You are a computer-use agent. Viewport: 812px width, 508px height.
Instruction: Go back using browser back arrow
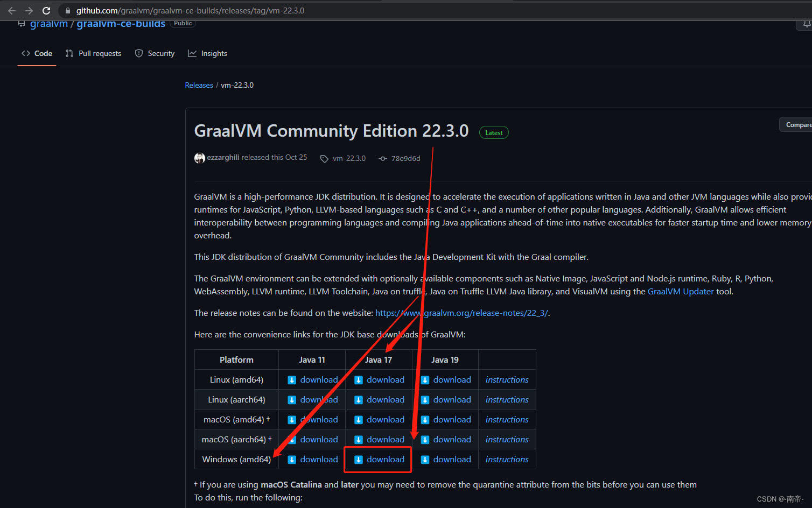tap(12, 11)
